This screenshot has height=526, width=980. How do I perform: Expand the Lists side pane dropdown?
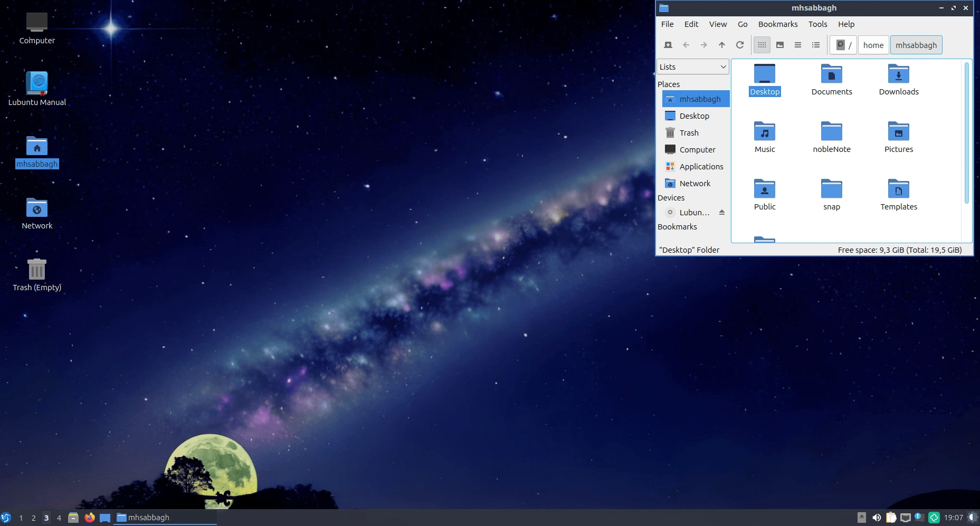coord(693,66)
